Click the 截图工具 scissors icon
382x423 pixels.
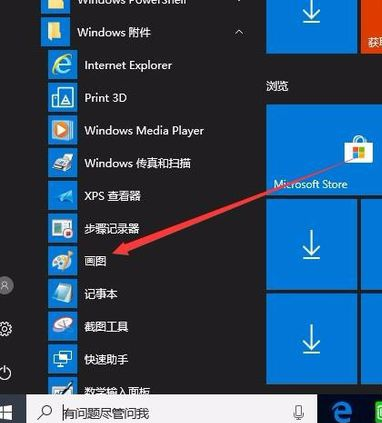tap(63, 326)
